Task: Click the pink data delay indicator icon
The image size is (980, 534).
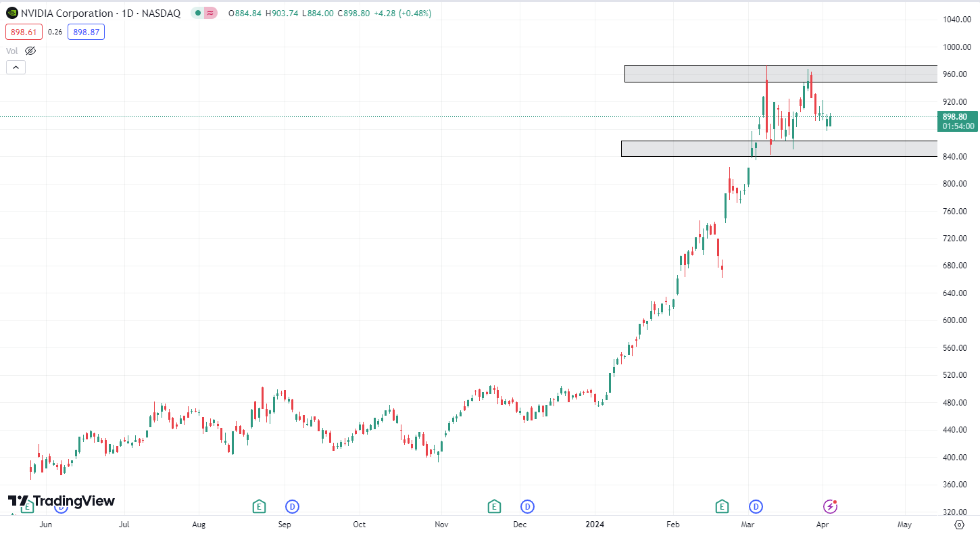Action: pos(211,13)
